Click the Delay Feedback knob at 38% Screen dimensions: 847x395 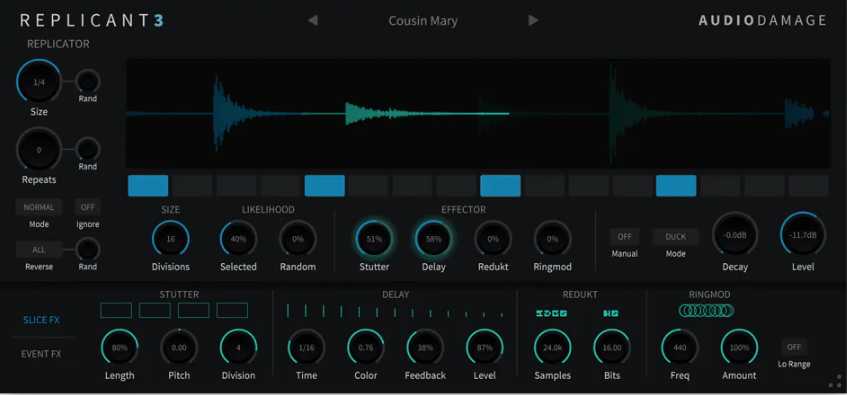[x=425, y=347]
